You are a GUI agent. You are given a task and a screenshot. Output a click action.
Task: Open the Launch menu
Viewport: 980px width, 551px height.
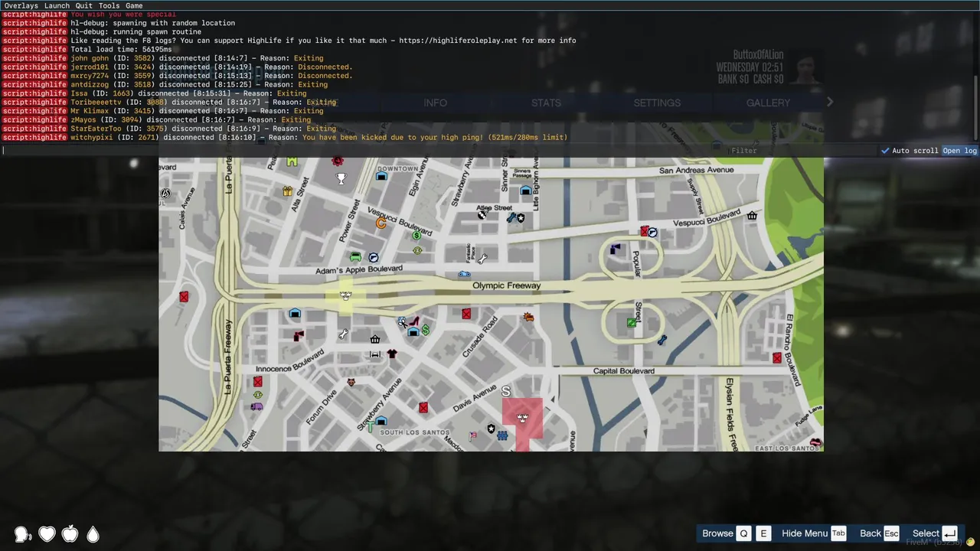[57, 5]
